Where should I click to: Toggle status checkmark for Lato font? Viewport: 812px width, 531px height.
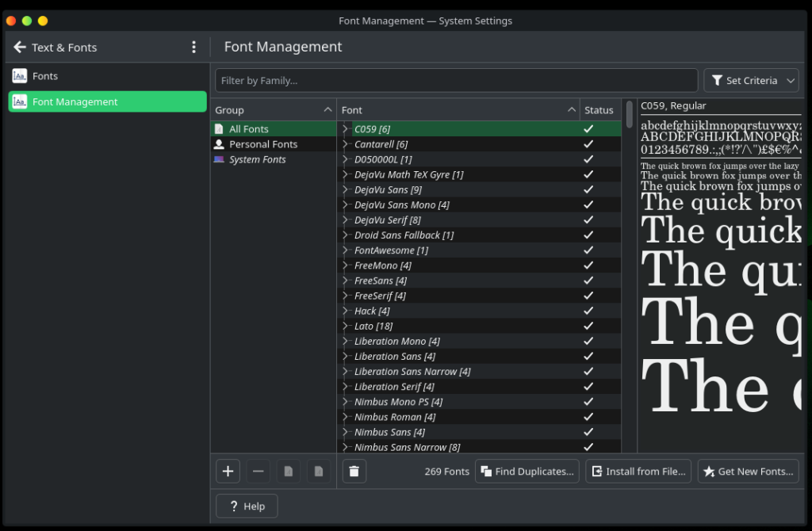tap(588, 326)
